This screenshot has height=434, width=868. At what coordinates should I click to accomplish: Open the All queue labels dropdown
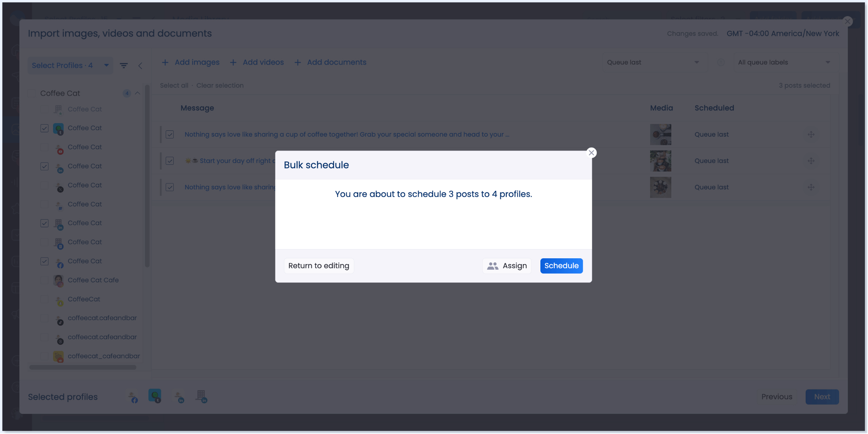pos(784,62)
